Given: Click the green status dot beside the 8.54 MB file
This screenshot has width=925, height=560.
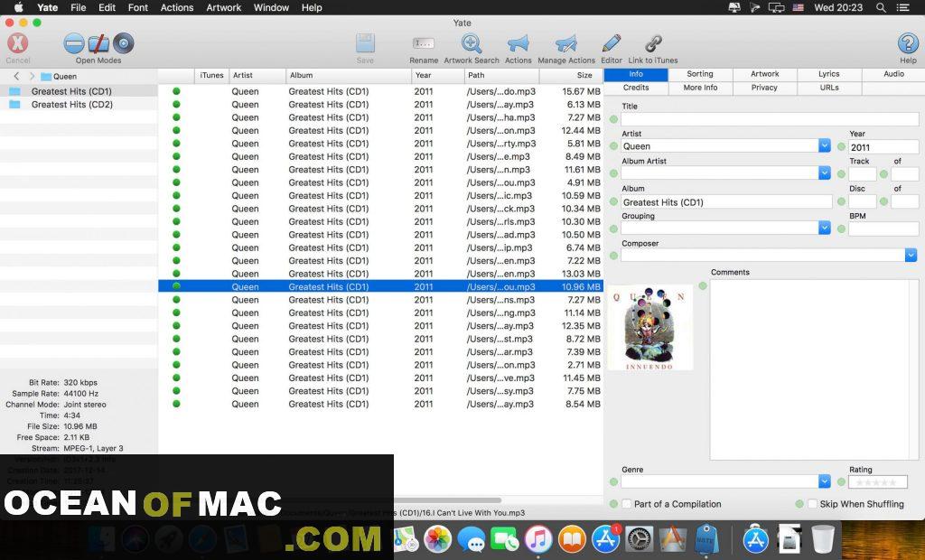Looking at the screenshot, I should point(176,404).
